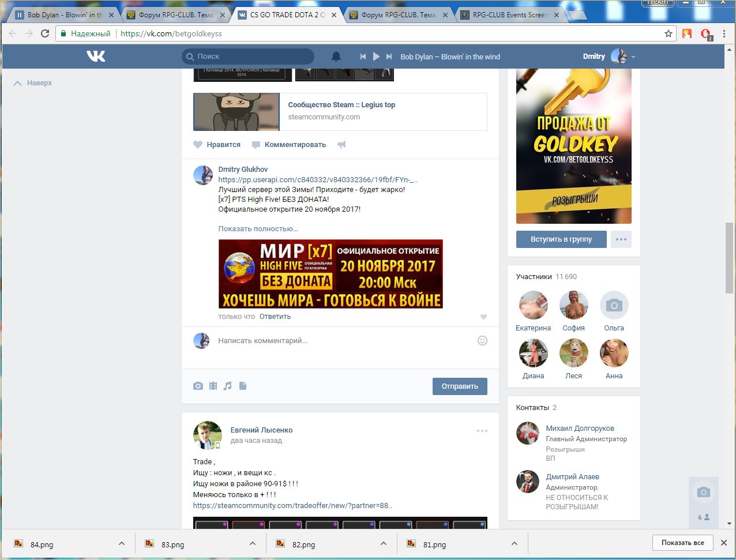The height and width of the screenshot is (560, 736).
Task: Click the VK logo in header
Action: point(96,56)
